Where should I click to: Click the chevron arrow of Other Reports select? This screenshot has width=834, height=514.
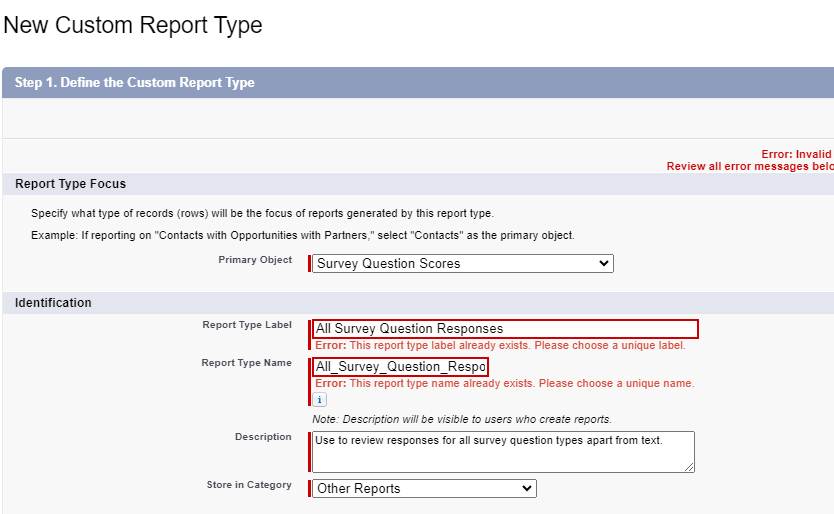click(527, 488)
